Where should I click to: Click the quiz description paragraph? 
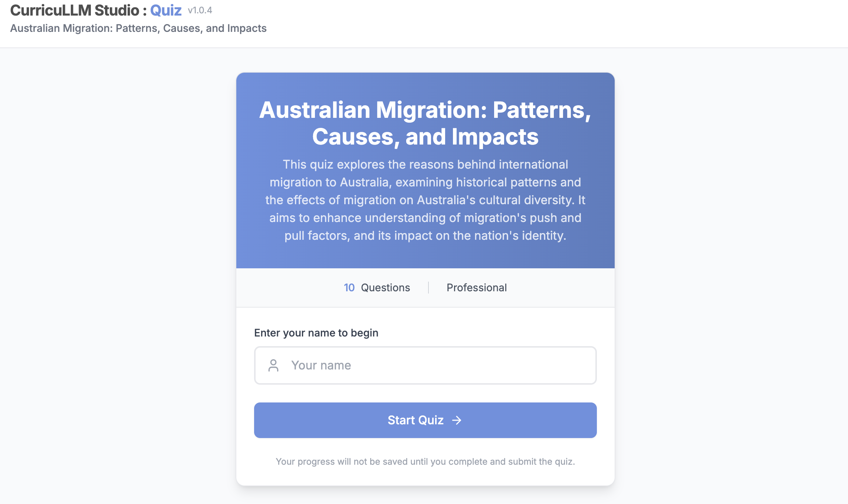425,200
